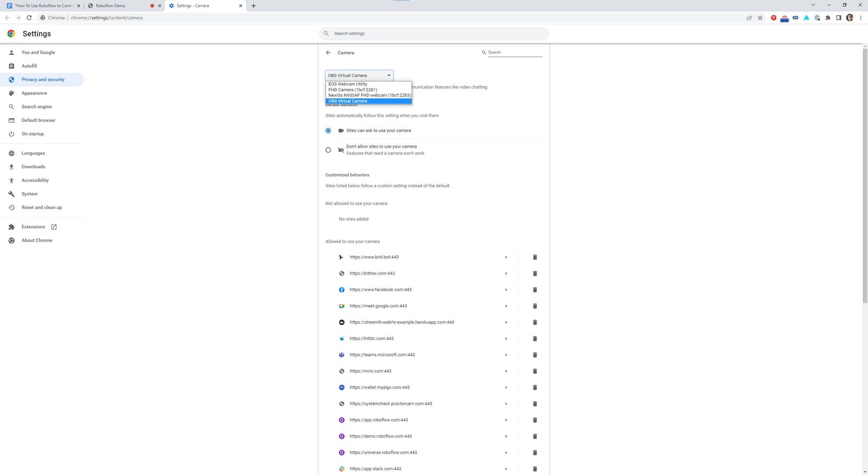
Task: Click the page vertical scrollbar
Action: click(865, 174)
